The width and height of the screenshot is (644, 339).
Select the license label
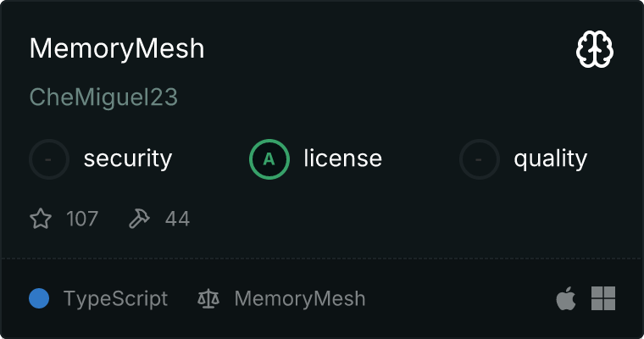click(342, 158)
